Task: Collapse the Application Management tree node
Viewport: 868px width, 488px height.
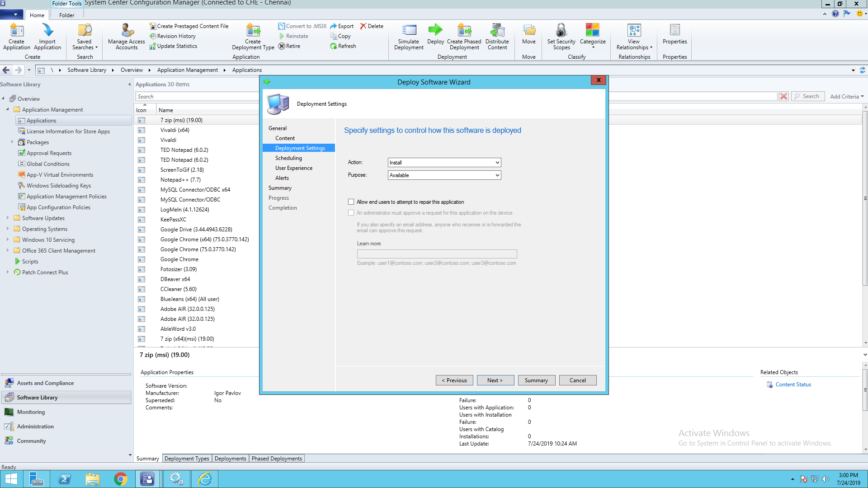Action: click(8, 109)
